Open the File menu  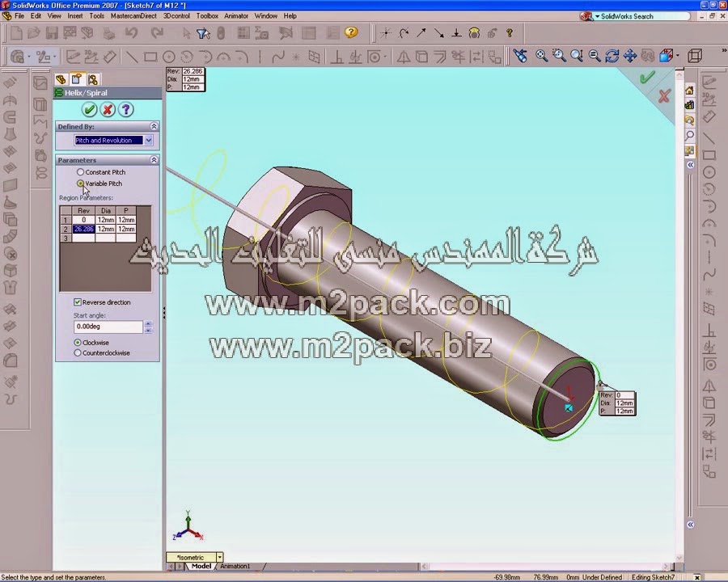coord(19,16)
